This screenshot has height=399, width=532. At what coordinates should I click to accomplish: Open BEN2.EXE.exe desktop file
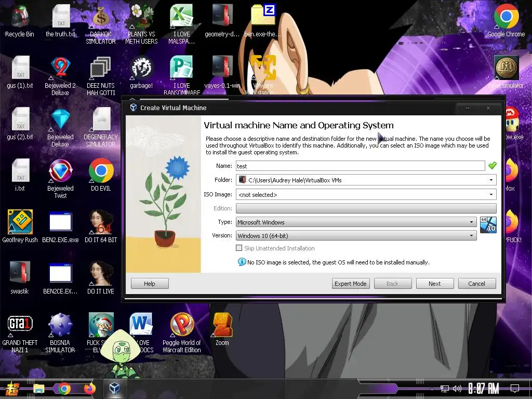pyautogui.click(x=60, y=227)
